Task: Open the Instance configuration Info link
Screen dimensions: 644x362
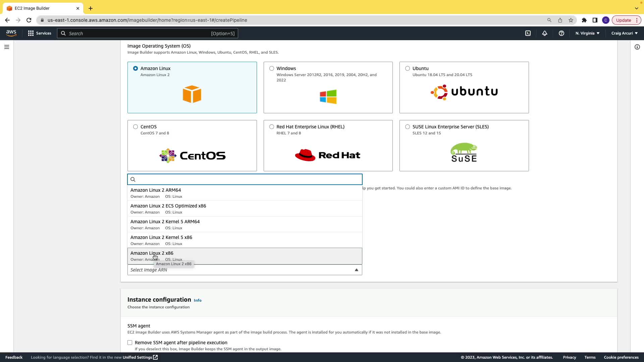Action: pyautogui.click(x=198, y=300)
